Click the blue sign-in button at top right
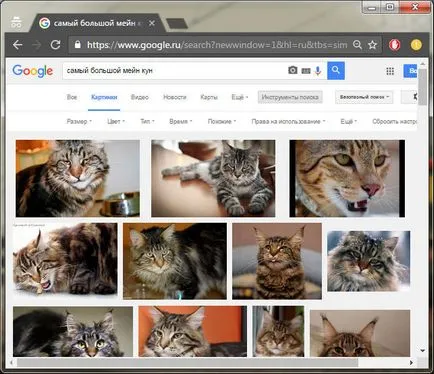This screenshot has width=434, height=374. pos(410,71)
